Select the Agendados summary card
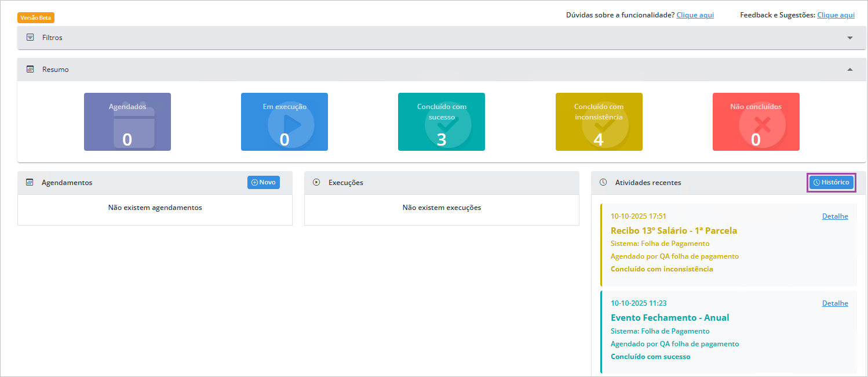This screenshot has width=868, height=377. coord(127,122)
